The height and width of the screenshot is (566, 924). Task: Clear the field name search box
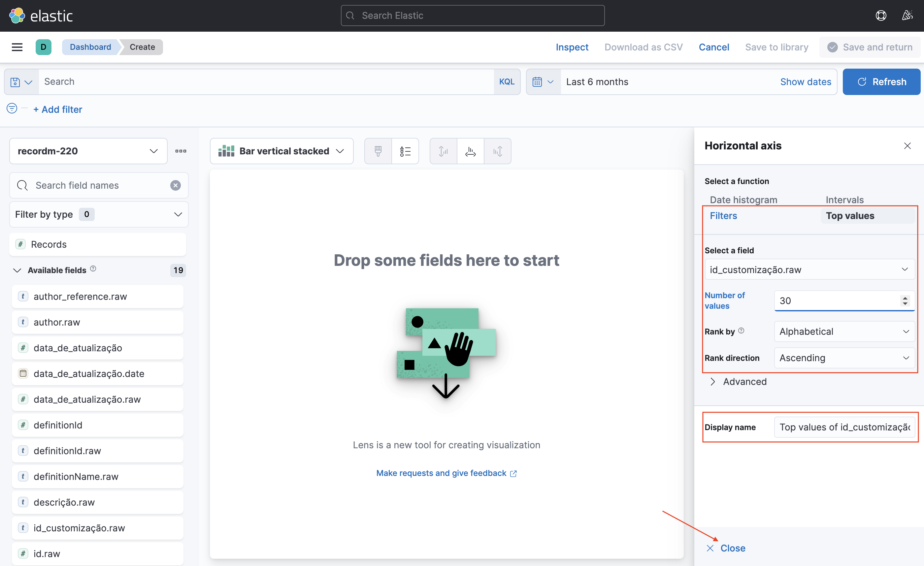pyautogui.click(x=176, y=185)
